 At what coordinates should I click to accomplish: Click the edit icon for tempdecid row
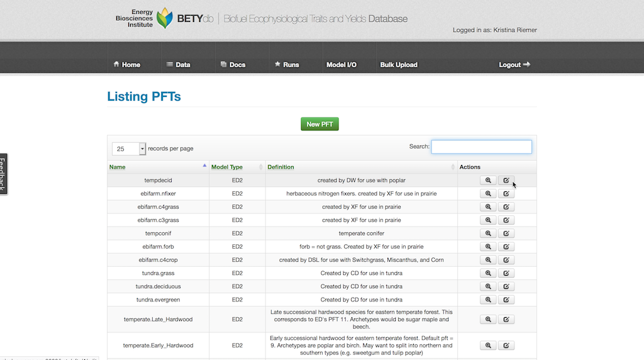[506, 180]
